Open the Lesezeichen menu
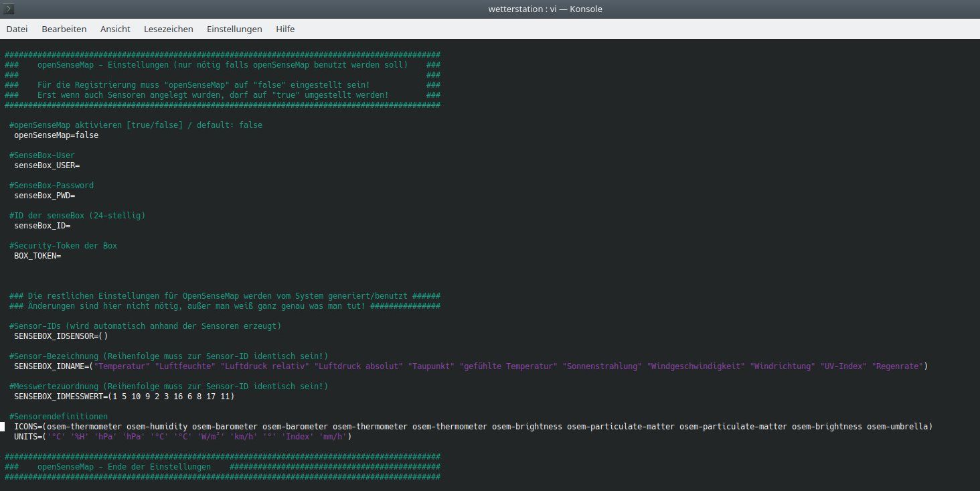The height and width of the screenshot is (491, 980). (168, 29)
